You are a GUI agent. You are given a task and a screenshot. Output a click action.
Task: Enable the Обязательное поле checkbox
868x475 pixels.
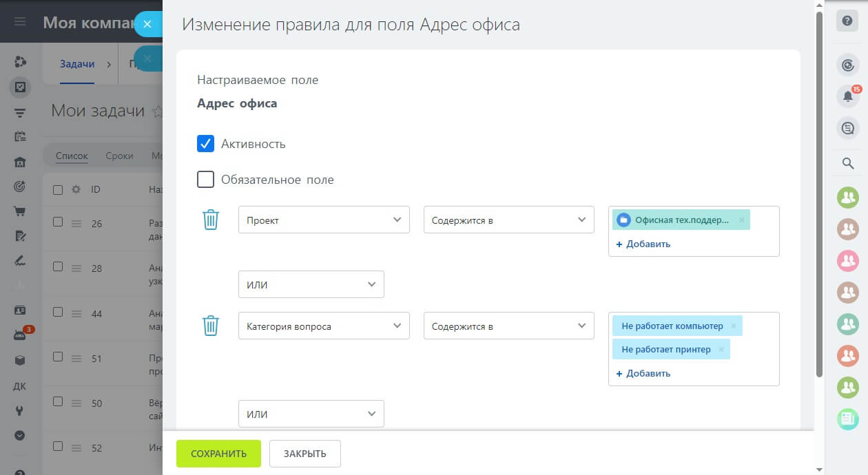(x=205, y=180)
